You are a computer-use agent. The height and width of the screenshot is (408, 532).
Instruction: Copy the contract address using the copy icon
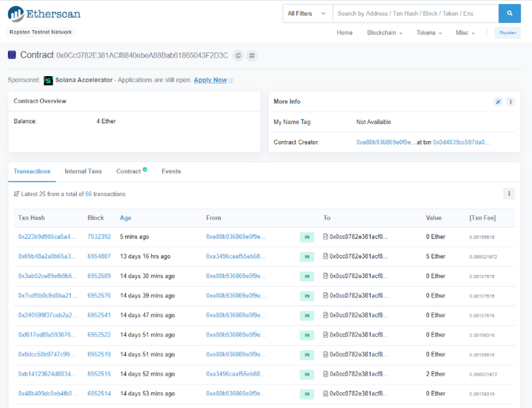pyautogui.click(x=238, y=56)
